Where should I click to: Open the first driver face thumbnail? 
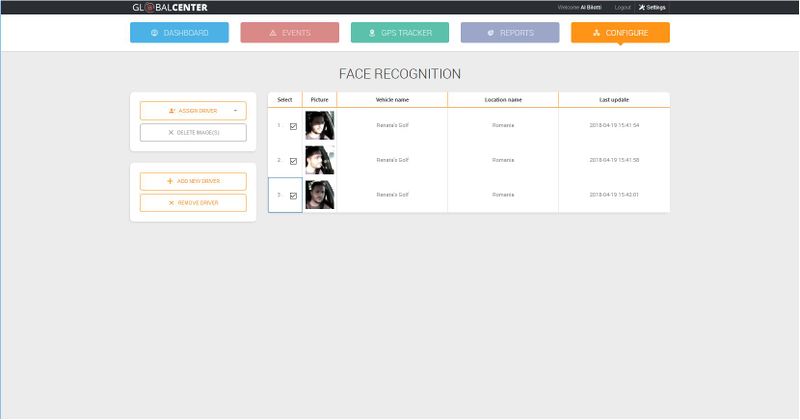[x=319, y=126]
